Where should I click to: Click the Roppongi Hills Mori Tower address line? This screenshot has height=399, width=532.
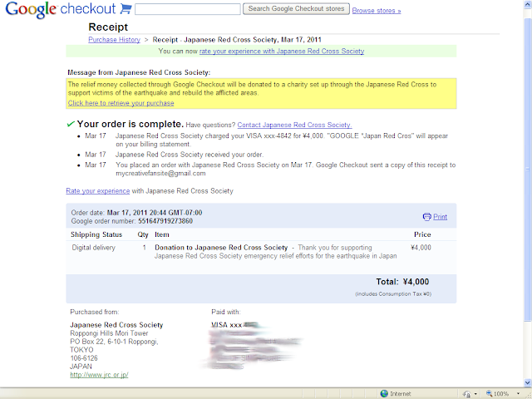[109, 333]
